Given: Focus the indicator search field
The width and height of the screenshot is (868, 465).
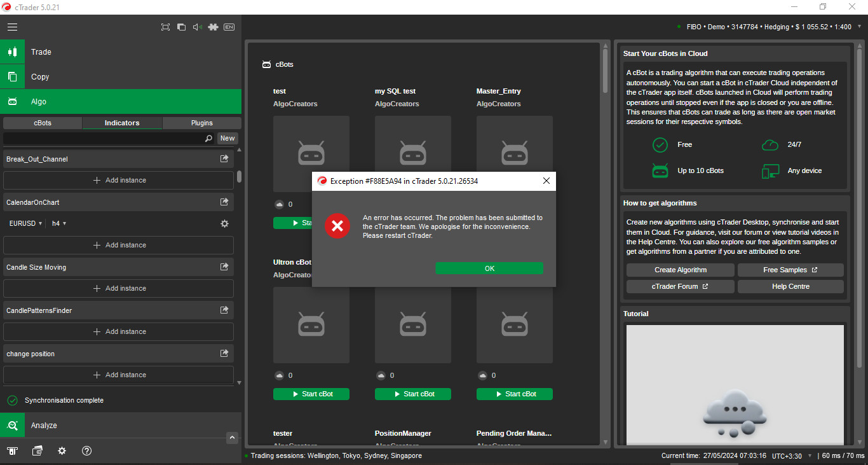Looking at the screenshot, I should pyautogui.click(x=104, y=138).
